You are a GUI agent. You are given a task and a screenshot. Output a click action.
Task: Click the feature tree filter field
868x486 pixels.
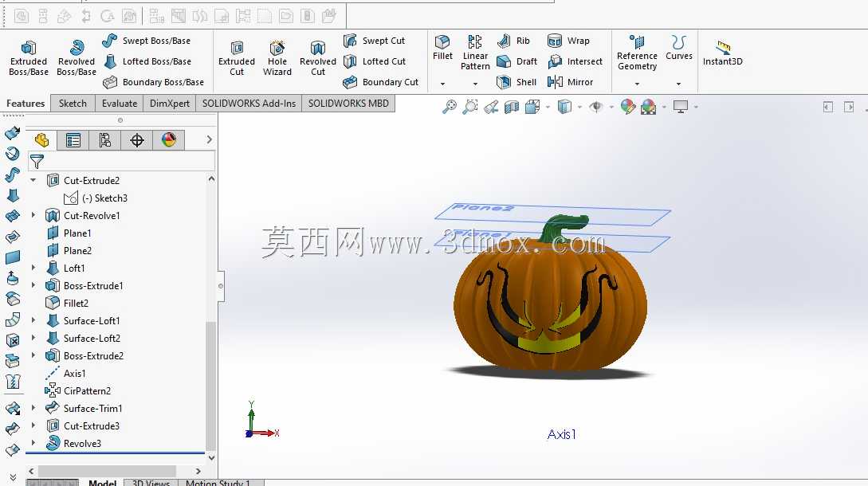[x=121, y=161]
